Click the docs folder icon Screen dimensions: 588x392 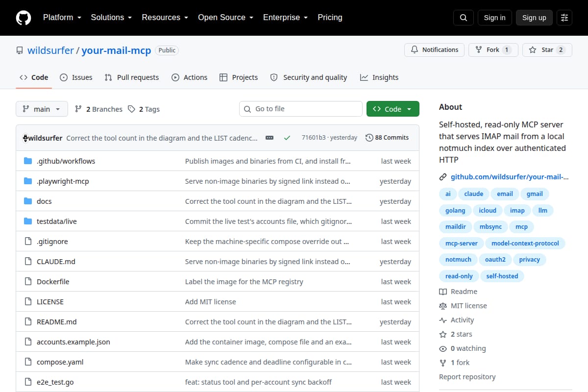[28, 201]
